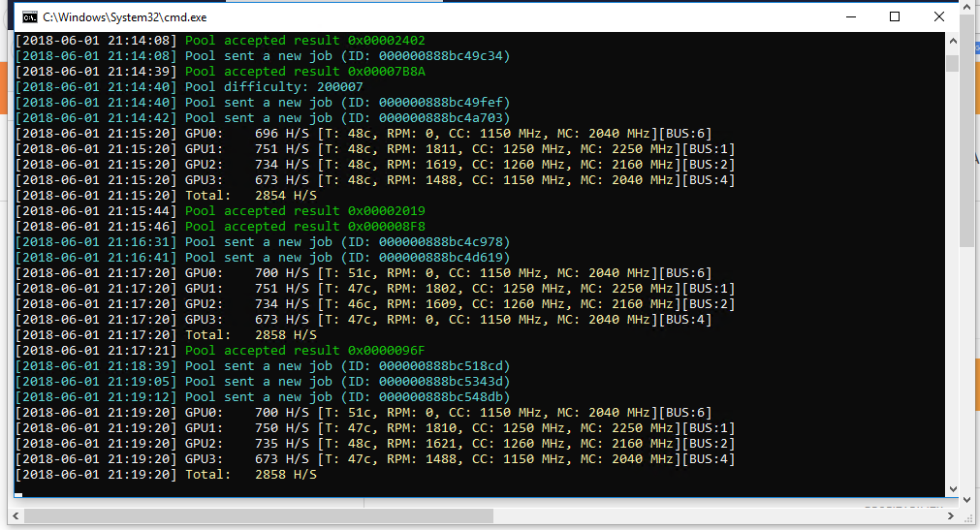
Task: Click GPU3 line at 21:19:20
Action: (x=375, y=458)
